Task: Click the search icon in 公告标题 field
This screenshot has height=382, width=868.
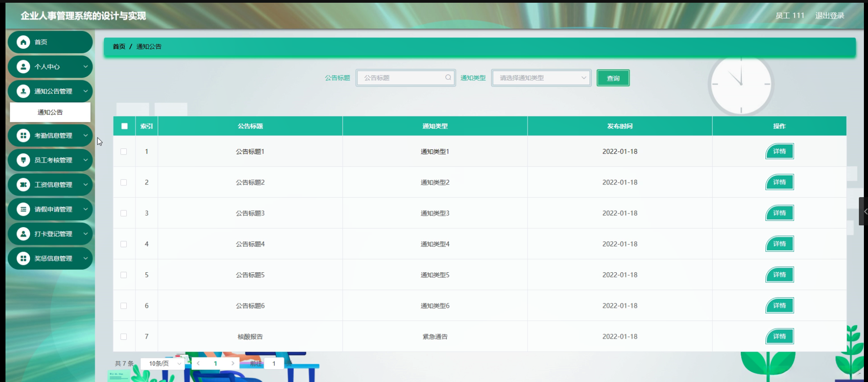Action: coord(448,77)
